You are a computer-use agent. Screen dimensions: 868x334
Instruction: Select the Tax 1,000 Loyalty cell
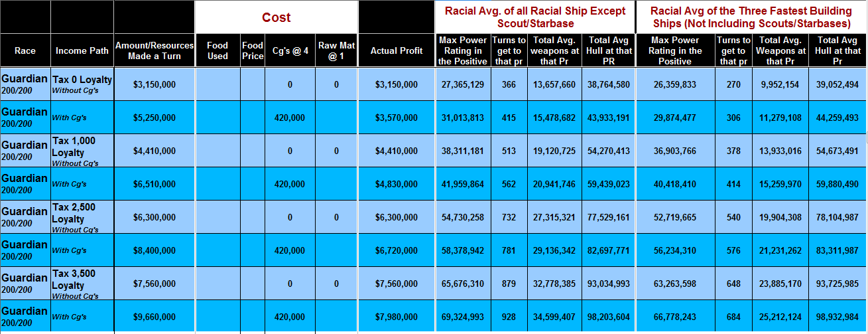(x=82, y=151)
